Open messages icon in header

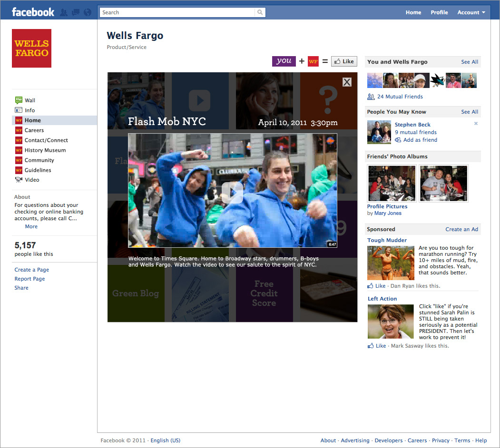(x=76, y=12)
